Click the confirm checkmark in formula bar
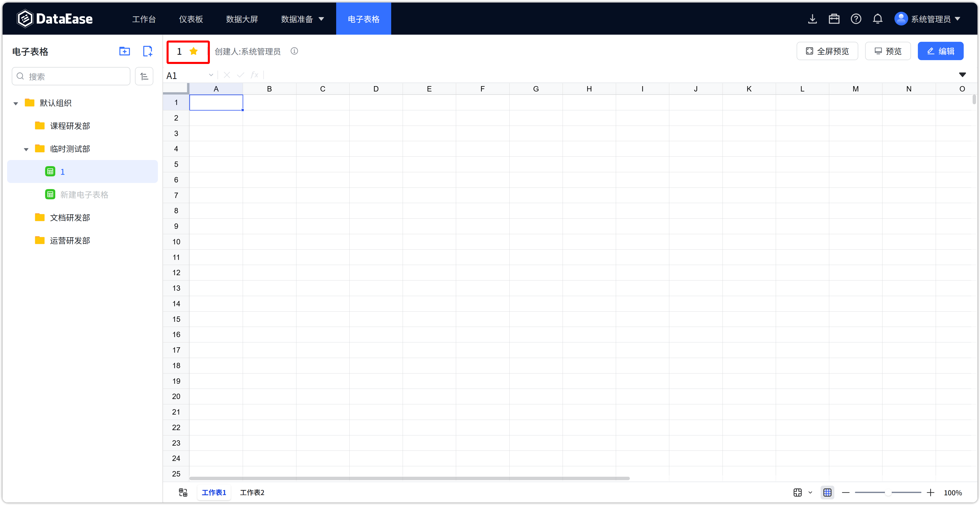This screenshot has width=980, height=505. (240, 75)
